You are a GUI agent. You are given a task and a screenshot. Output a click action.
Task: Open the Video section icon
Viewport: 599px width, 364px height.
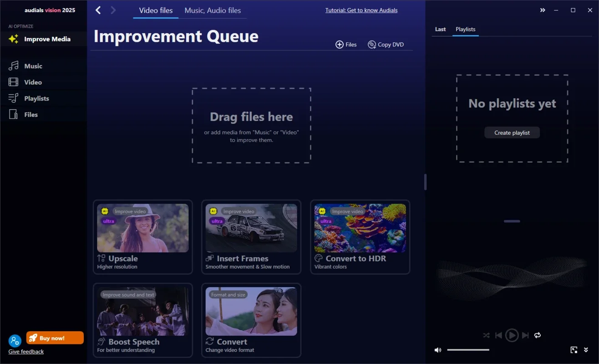[x=14, y=82]
